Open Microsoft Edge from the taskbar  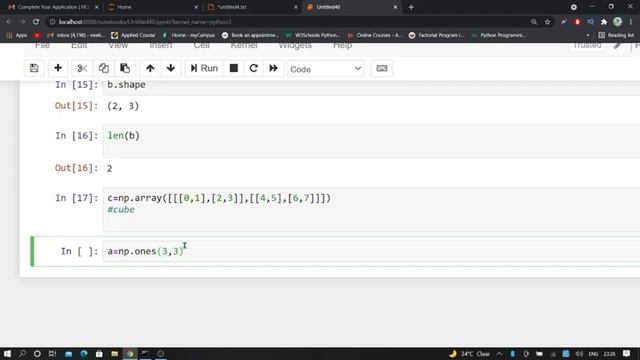coord(84,353)
